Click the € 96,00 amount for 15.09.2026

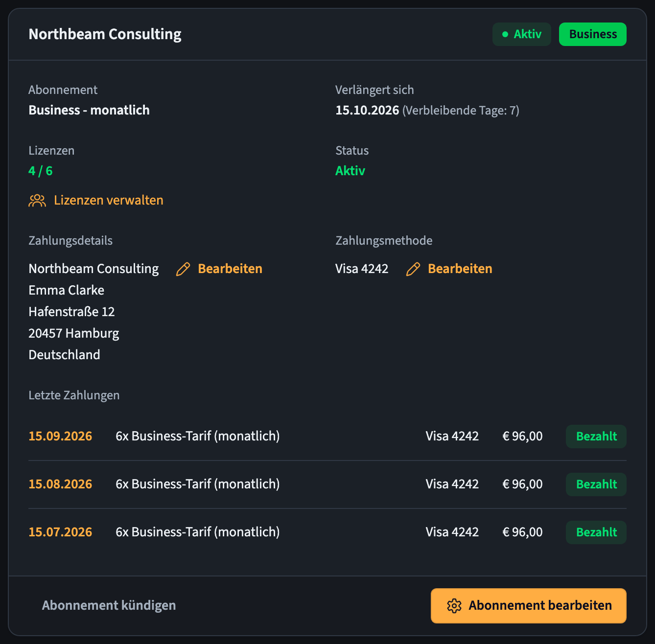click(x=522, y=436)
